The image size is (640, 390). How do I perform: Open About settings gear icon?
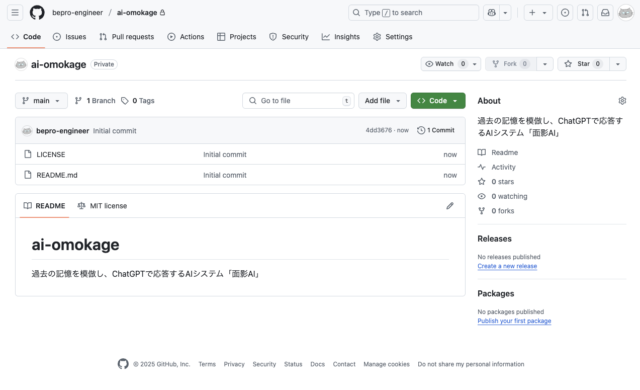click(622, 101)
